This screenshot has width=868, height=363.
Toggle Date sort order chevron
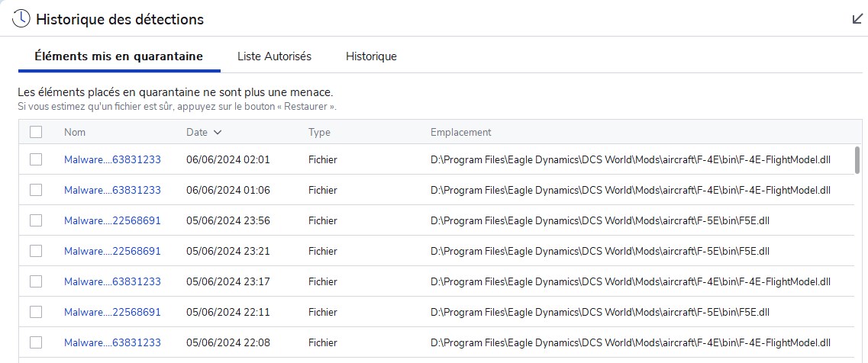coord(218,132)
